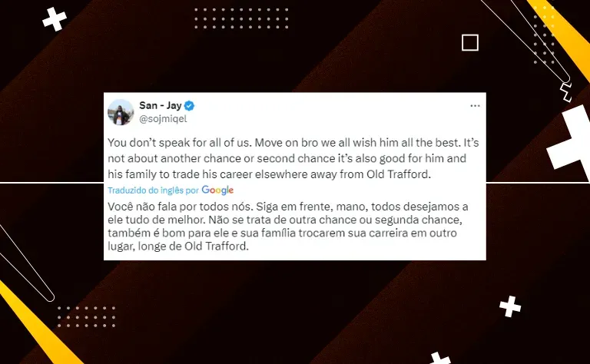
Task: Open the @sojmiqel handle link
Action: pyautogui.click(x=163, y=119)
